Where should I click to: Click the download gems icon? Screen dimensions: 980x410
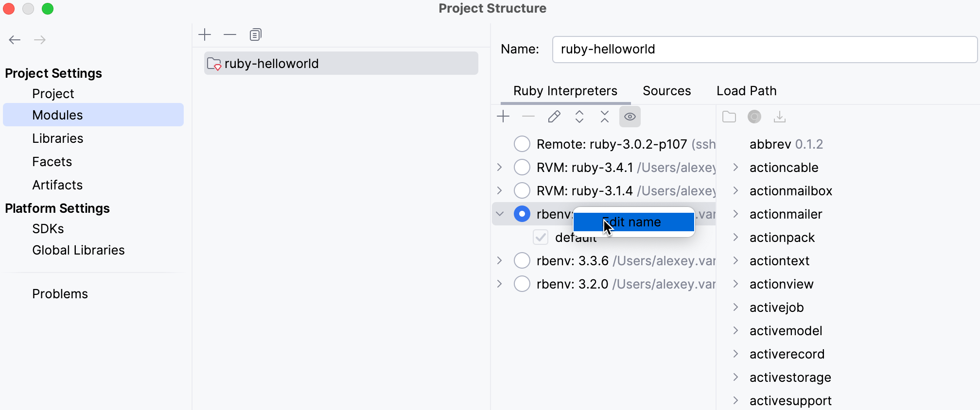(x=779, y=117)
